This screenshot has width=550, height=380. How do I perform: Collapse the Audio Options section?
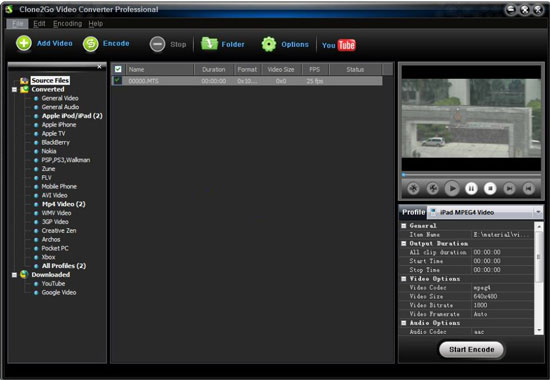coord(404,323)
